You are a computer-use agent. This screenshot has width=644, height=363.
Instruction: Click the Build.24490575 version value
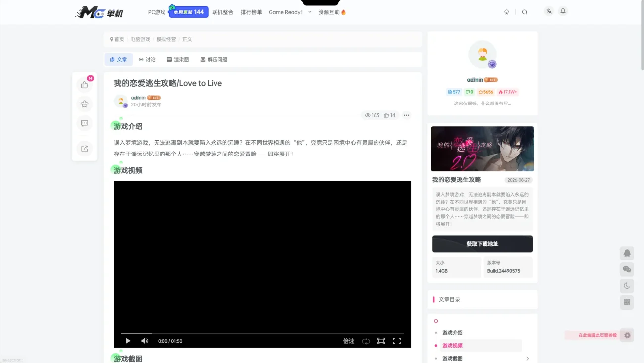(x=503, y=271)
